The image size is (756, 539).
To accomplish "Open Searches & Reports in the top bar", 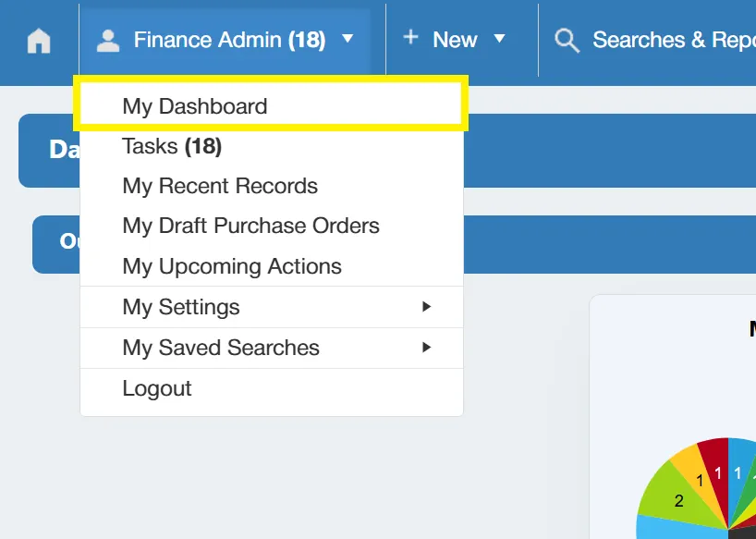I will [x=674, y=40].
